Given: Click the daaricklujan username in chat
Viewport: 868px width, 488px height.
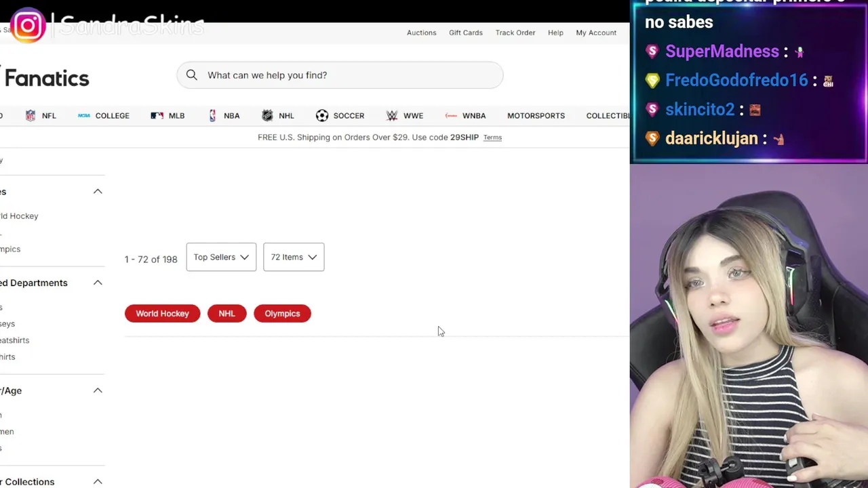Looking at the screenshot, I should pyautogui.click(x=711, y=139).
